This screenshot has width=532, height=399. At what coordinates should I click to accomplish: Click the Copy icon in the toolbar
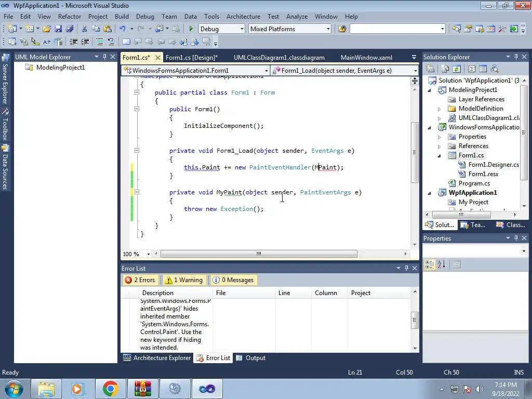tap(96, 29)
